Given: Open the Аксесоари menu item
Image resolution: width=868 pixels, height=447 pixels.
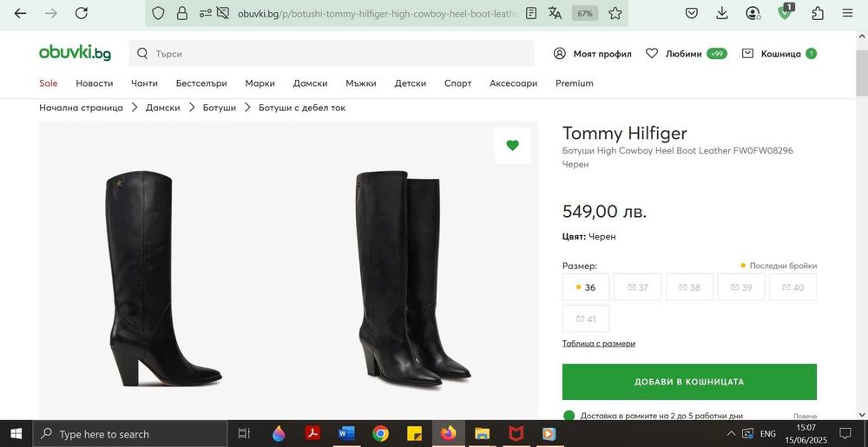Looking at the screenshot, I should [x=514, y=83].
